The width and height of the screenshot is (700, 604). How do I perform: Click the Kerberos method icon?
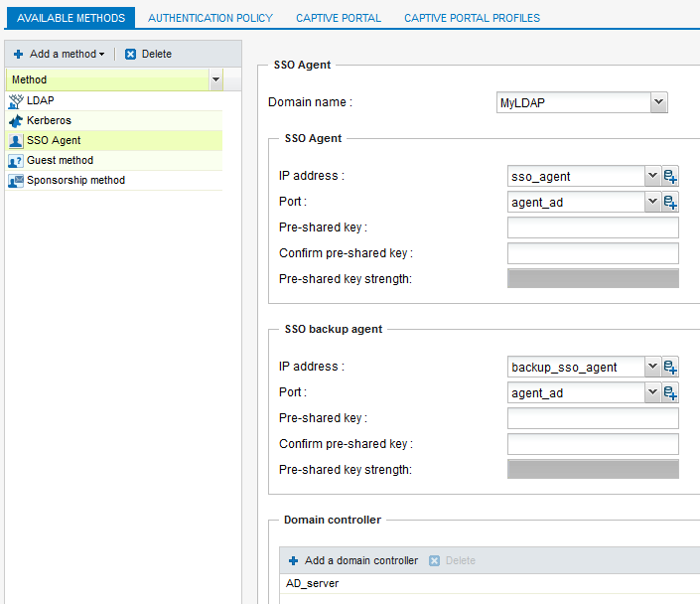16,121
